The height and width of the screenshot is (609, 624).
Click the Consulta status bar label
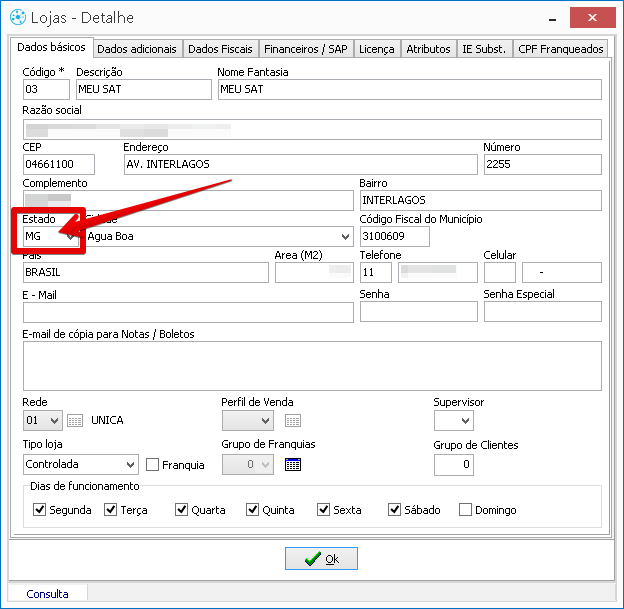tap(47, 594)
